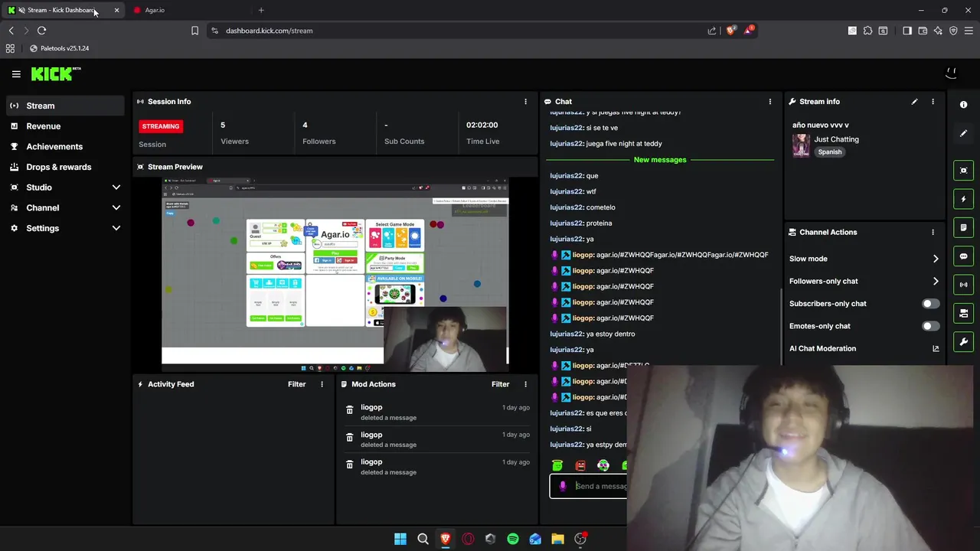Edit stream info with pencil icon
The width and height of the screenshot is (980, 551).
pyautogui.click(x=914, y=102)
